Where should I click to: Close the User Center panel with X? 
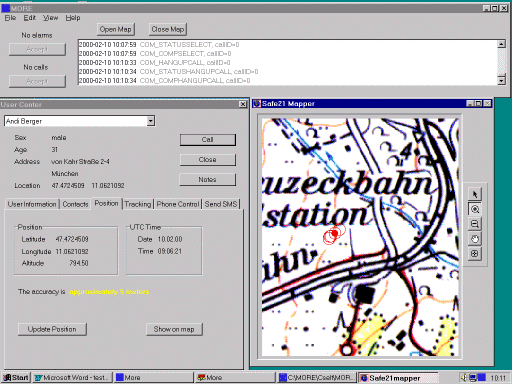(243, 104)
